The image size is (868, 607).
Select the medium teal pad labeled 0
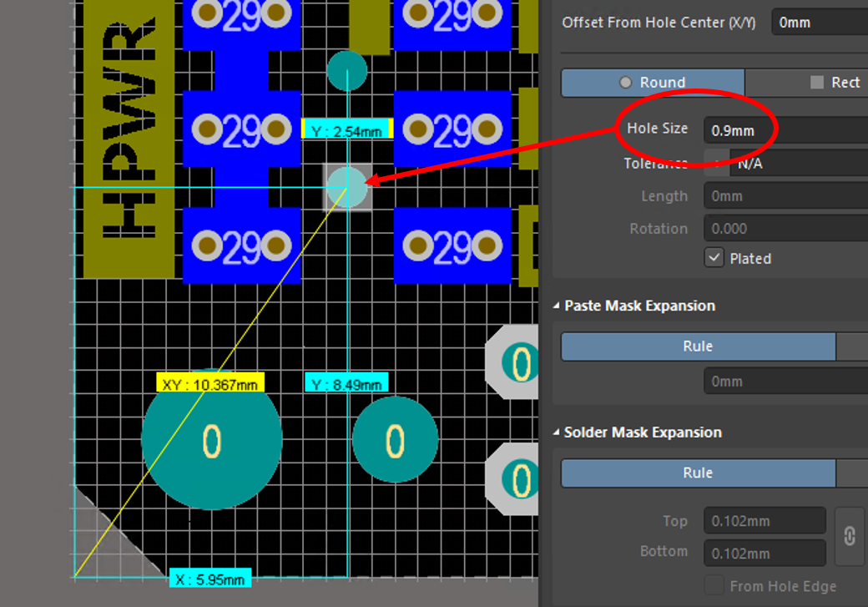(x=396, y=439)
